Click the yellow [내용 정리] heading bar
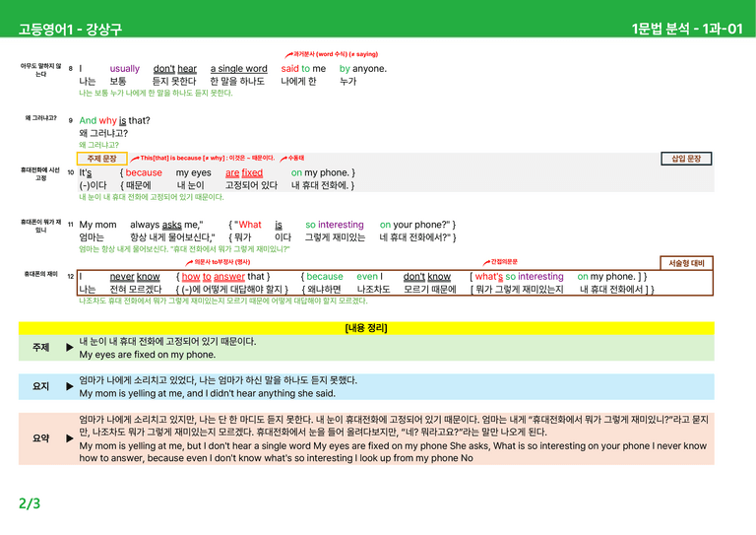756x535 pixels. coord(366,328)
